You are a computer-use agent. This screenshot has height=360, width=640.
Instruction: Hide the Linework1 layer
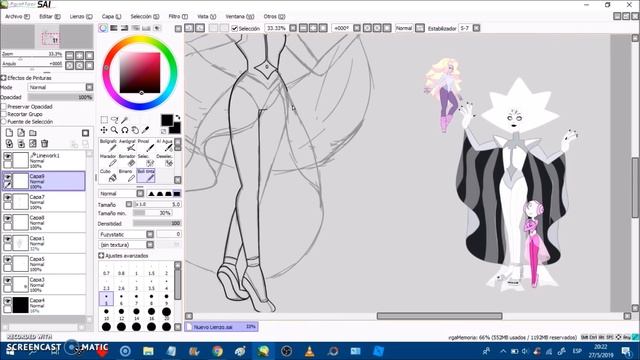(7, 156)
